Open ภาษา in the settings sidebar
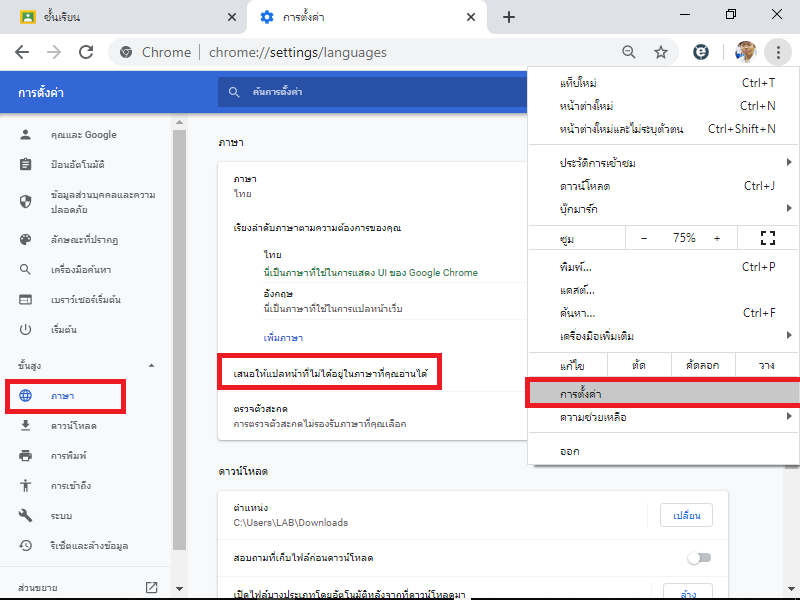This screenshot has height=600, width=800. [x=64, y=397]
